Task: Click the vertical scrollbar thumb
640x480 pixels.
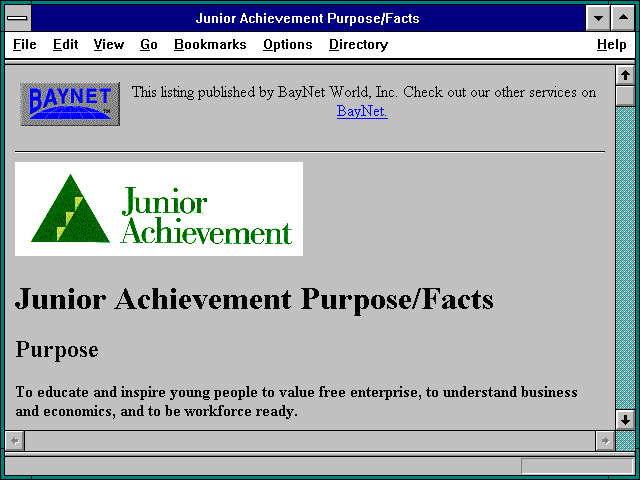Action: 625,96
